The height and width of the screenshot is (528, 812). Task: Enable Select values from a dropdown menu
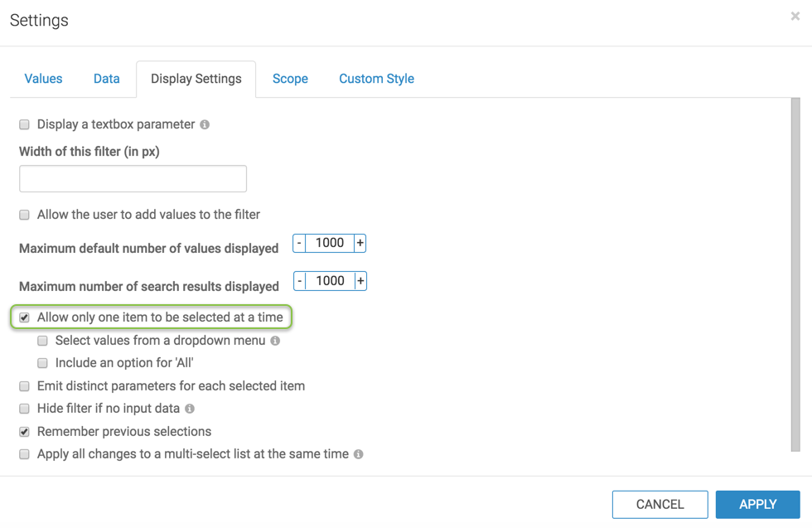(x=43, y=341)
